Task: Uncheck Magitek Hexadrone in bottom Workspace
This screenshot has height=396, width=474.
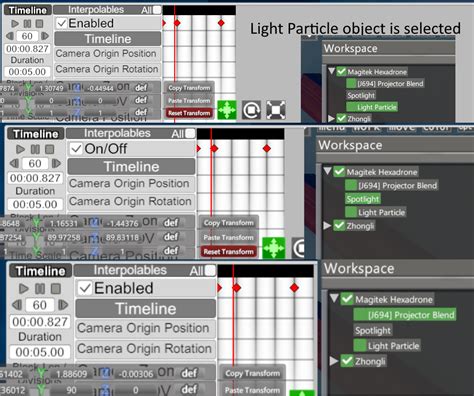Action: pyautogui.click(x=347, y=299)
